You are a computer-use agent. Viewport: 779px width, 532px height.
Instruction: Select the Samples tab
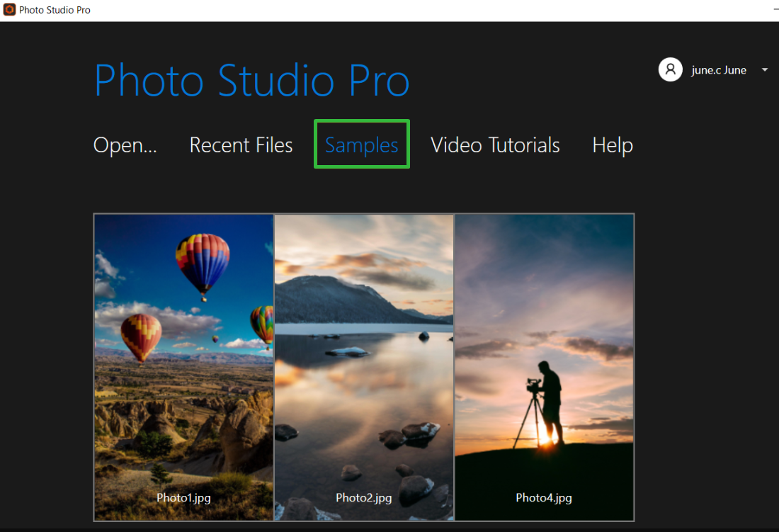click(x=362, y=144)
